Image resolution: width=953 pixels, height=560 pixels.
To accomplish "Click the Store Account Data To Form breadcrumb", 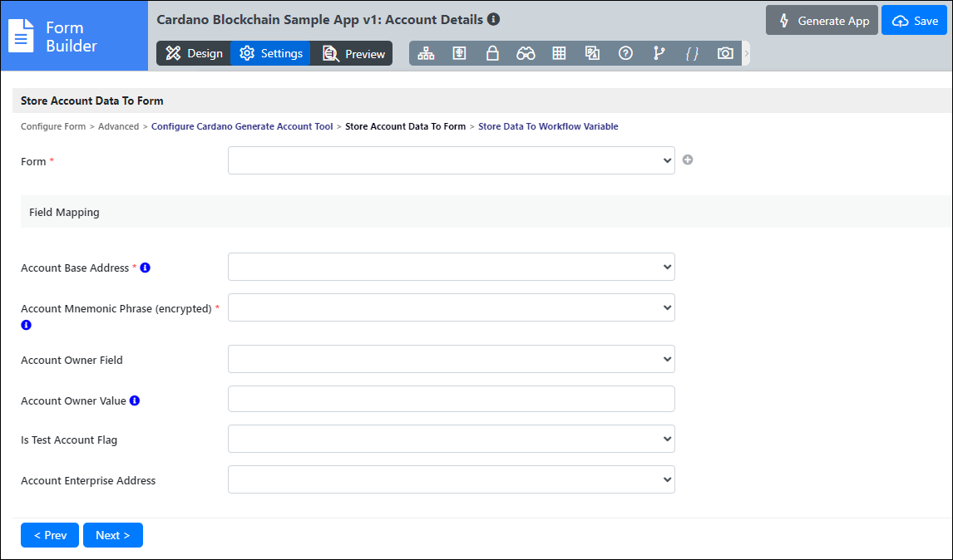I will coord(405,126).
